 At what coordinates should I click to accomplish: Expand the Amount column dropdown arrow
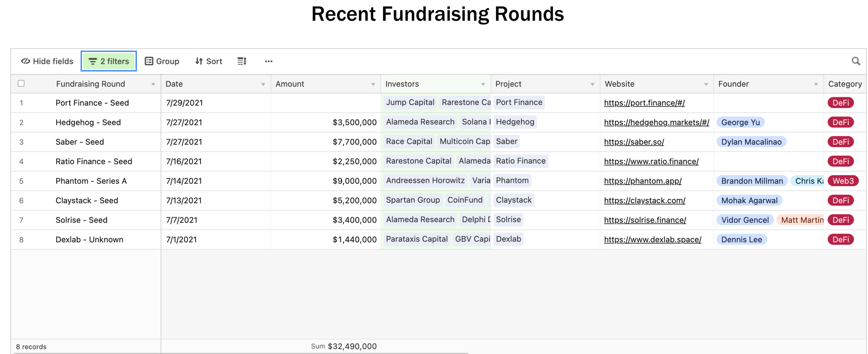pyautogui.click(x=373, y=84)
